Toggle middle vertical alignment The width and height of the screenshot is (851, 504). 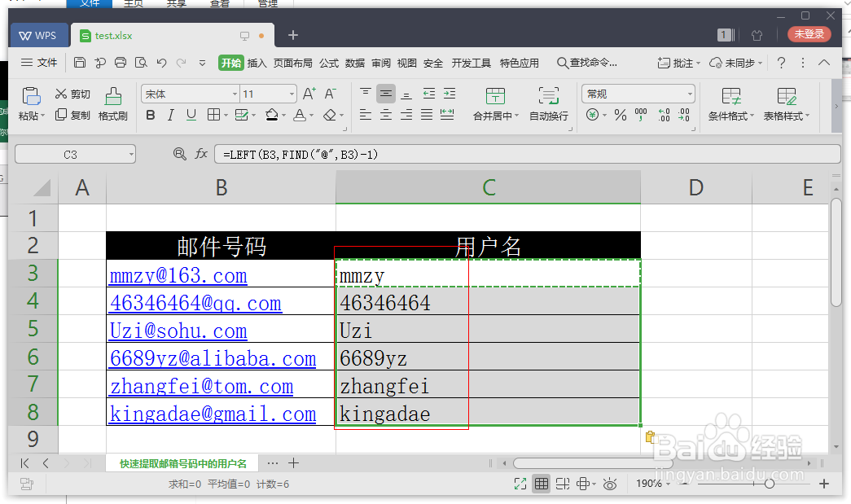385,94
